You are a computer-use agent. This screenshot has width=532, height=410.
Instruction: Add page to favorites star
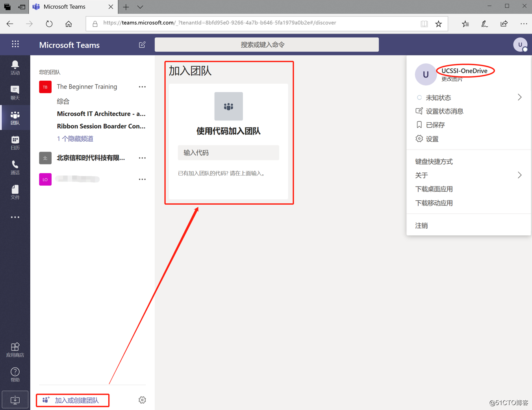click(438, 24)
